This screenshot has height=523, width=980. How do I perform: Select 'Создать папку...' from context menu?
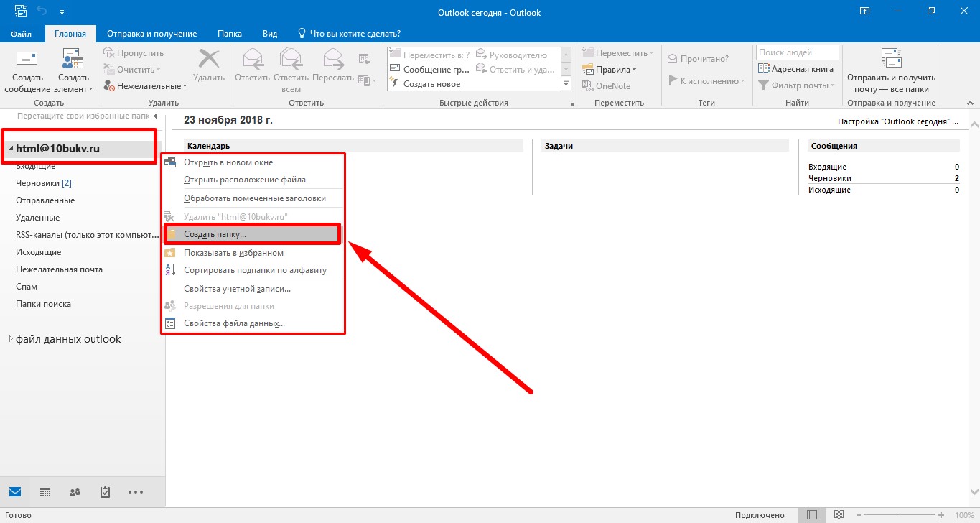pos(215,235)
